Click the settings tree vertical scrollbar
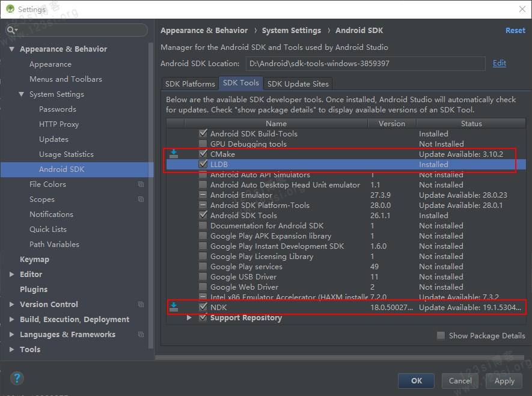The width and height of the screenshot is (532, 396). click(x=151, y=195)
